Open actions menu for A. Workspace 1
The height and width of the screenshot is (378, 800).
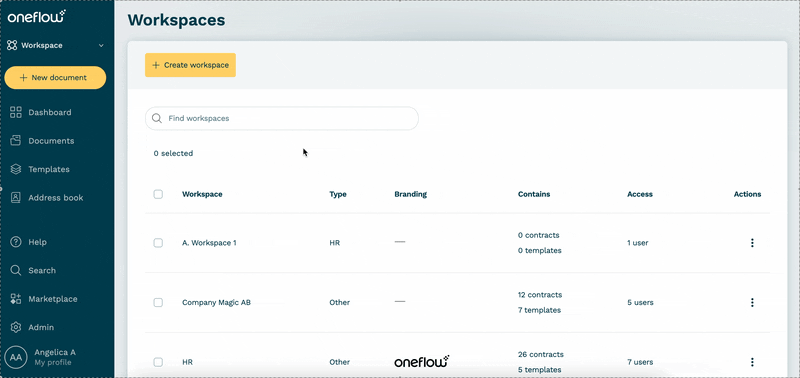pyautogui.click(x=752, y=243)
